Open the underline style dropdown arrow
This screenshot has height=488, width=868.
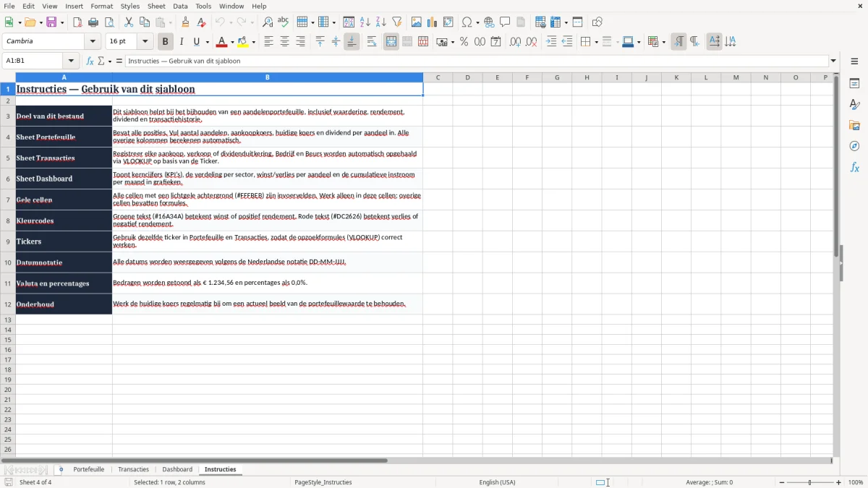point(207,43)
